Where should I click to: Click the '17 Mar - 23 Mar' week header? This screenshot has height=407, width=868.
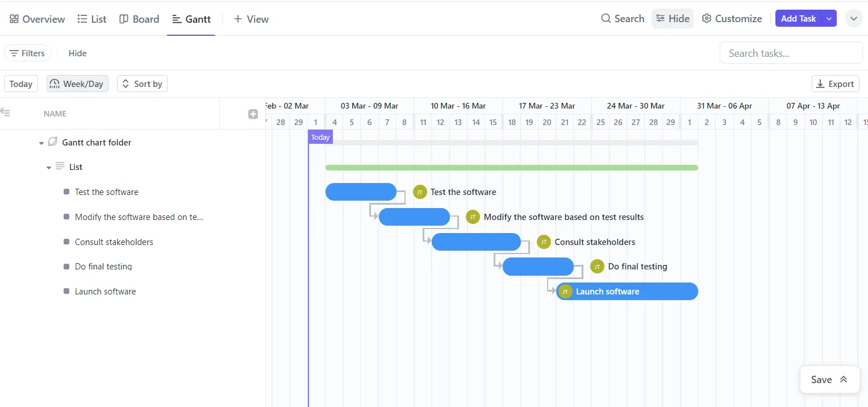[547, 106]
